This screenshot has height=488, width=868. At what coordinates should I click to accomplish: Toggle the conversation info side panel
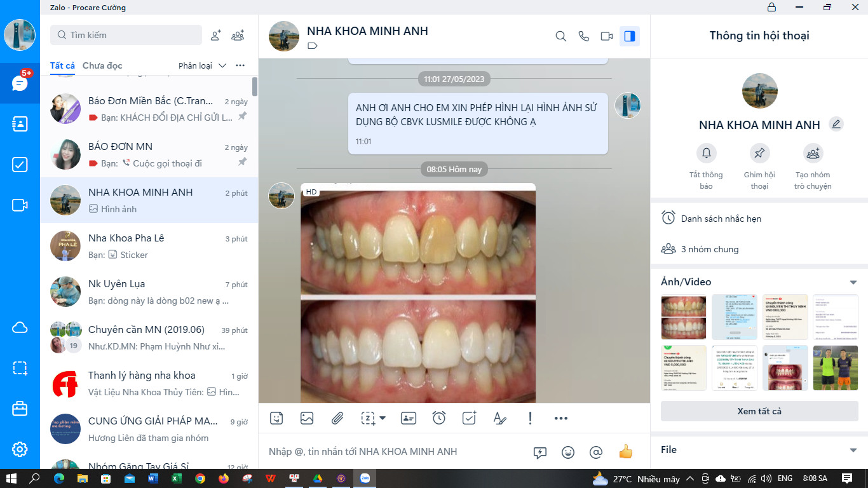pos(630,36)
